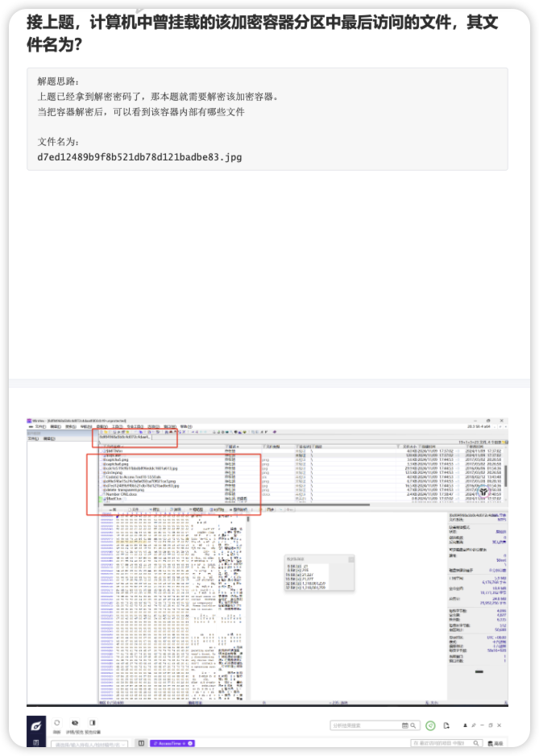Image resolution: width=539 pixels, height=756 pixels.
Task: Click the app logo icon in bottom toolbar
Action: [36, 726]
